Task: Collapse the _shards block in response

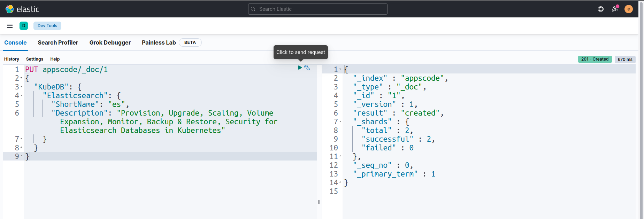Action: coord(340,122)
